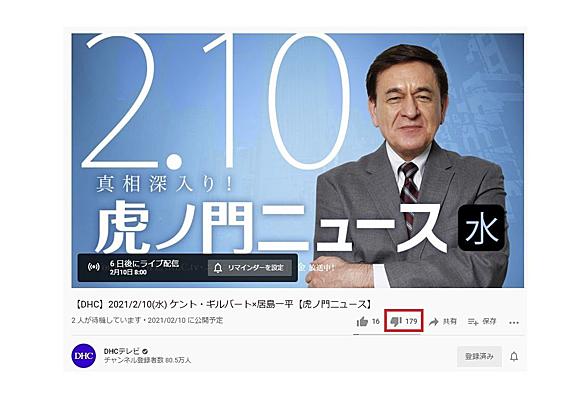Click the 保存 save label
This screenshot has width=586, height=414.
tap(489, 321)
